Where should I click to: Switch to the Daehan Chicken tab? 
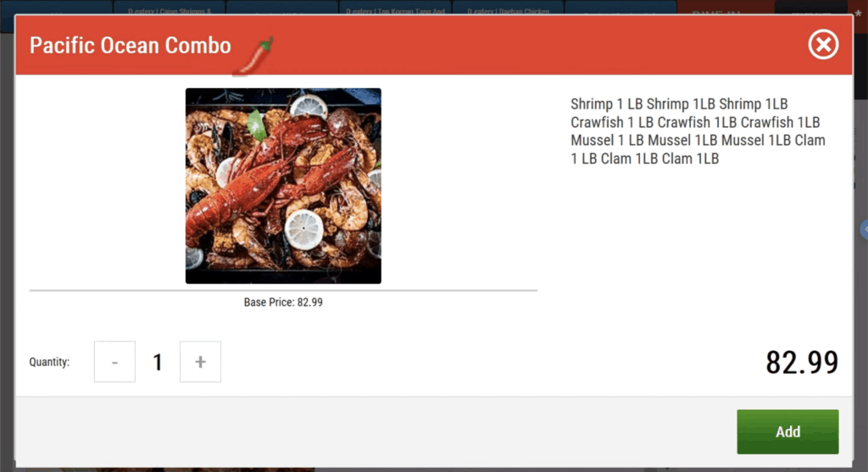509,8
